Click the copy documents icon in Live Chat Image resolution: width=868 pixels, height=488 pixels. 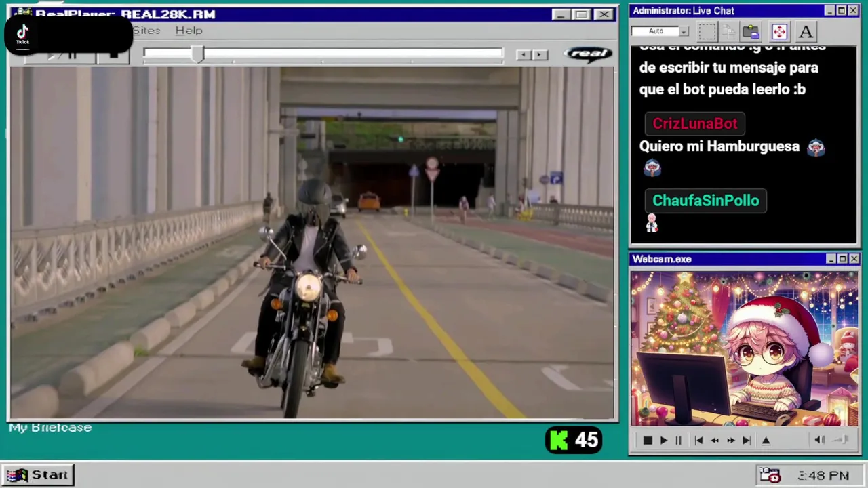click(729, 31)
